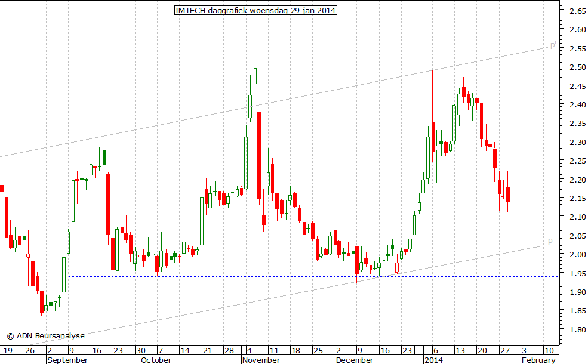Click the lower channel line label p
Image resolution: width=588 pixels, height=364 pixels.
click(x=550, y=241)
